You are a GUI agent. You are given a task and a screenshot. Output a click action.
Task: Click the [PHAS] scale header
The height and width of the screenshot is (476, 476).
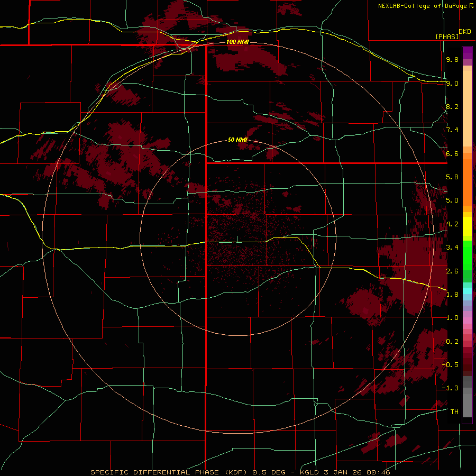447,36
